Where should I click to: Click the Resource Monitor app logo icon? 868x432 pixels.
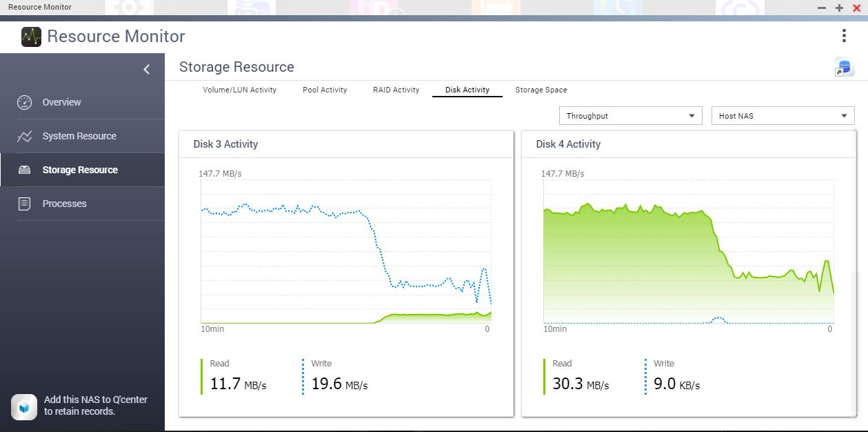[x=31, y=37]
